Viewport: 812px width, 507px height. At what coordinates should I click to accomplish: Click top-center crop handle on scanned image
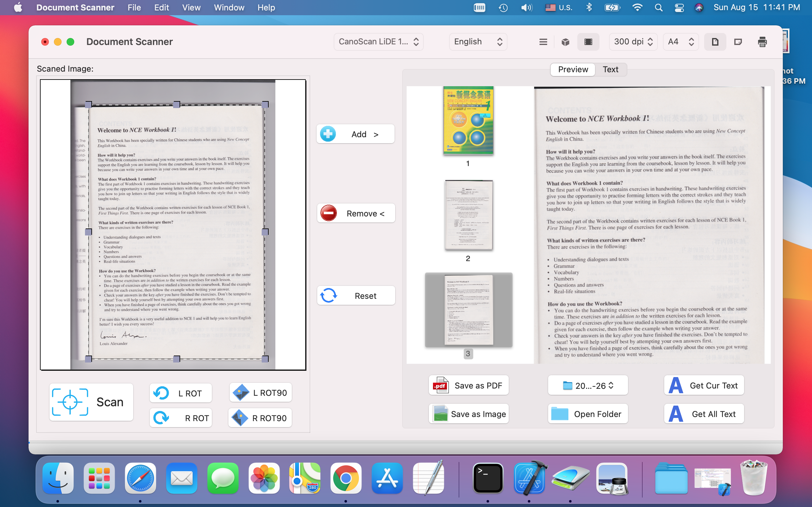(x=176, y=105)
